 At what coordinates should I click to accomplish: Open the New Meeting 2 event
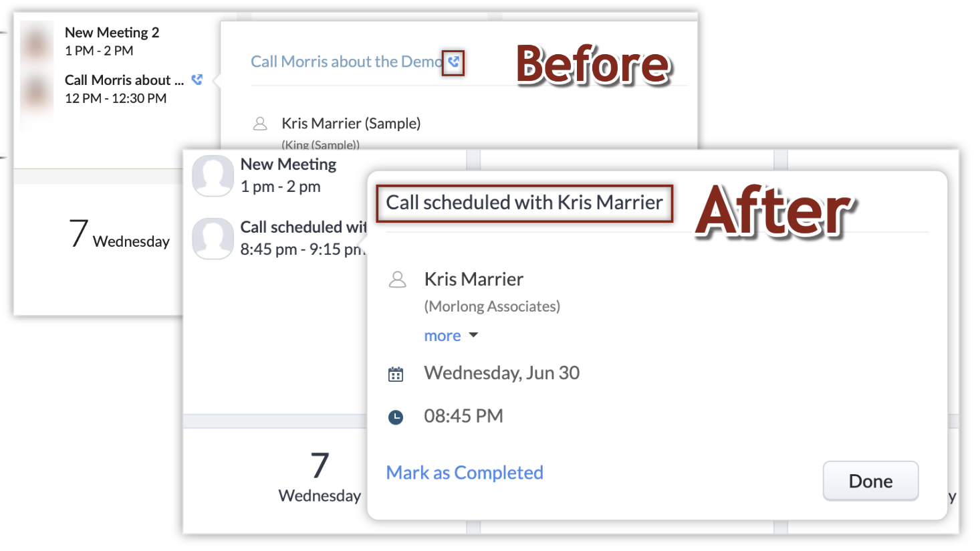(112, 33)
